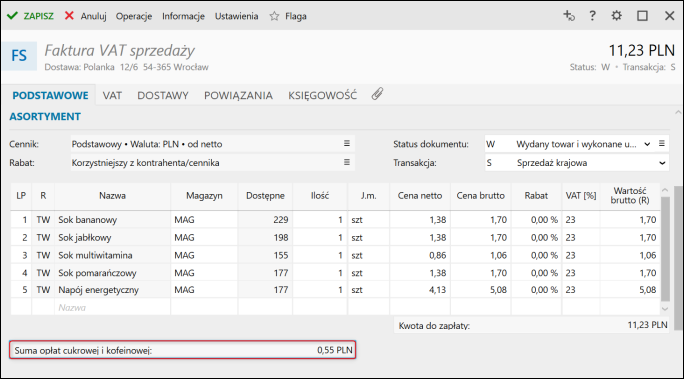
Task: Open the Status dokumentu list menu icon
Action: pos(662,143)
